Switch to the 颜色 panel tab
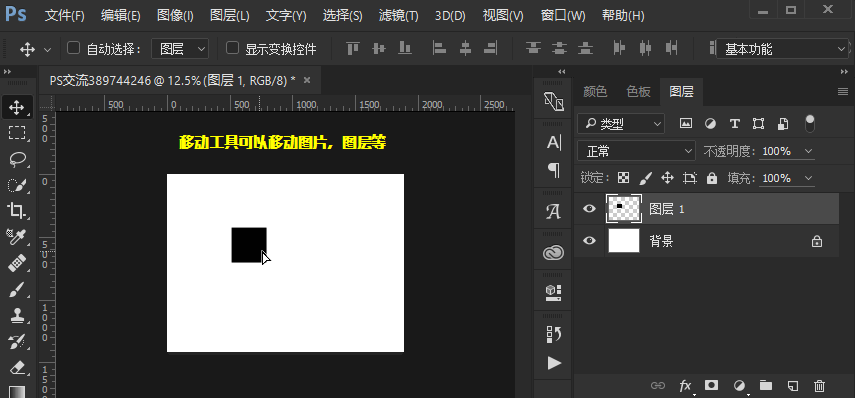This screenshot has height=398, width=855. tap(595, 92)
